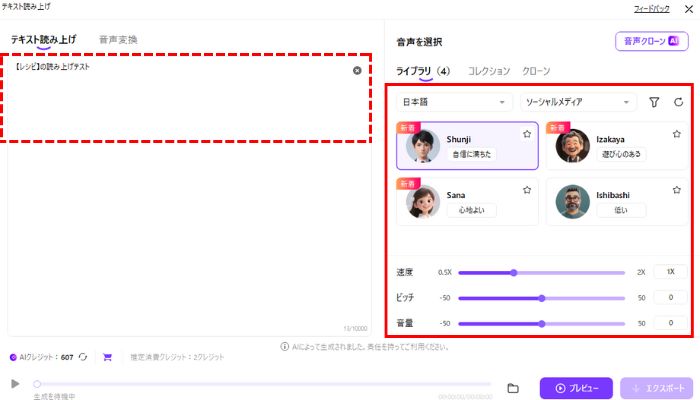Screen dimensions: 700x400
Task: Switch to the クローン tab
Action: coord(536,71)
